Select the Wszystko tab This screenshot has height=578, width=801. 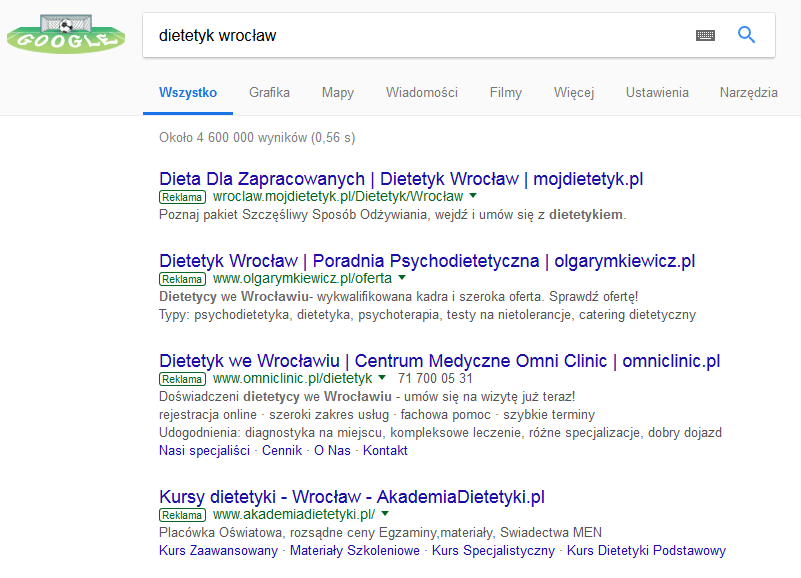[188, 93]
